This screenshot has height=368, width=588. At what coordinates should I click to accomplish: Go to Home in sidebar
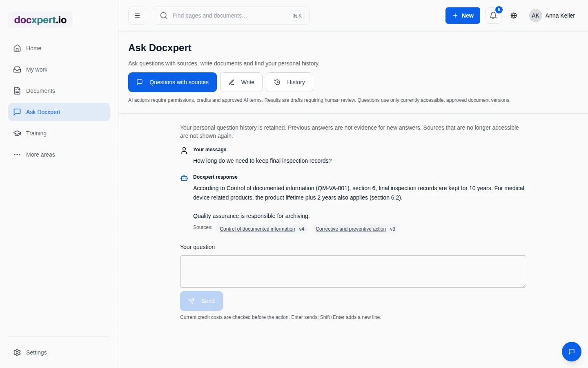59,48
